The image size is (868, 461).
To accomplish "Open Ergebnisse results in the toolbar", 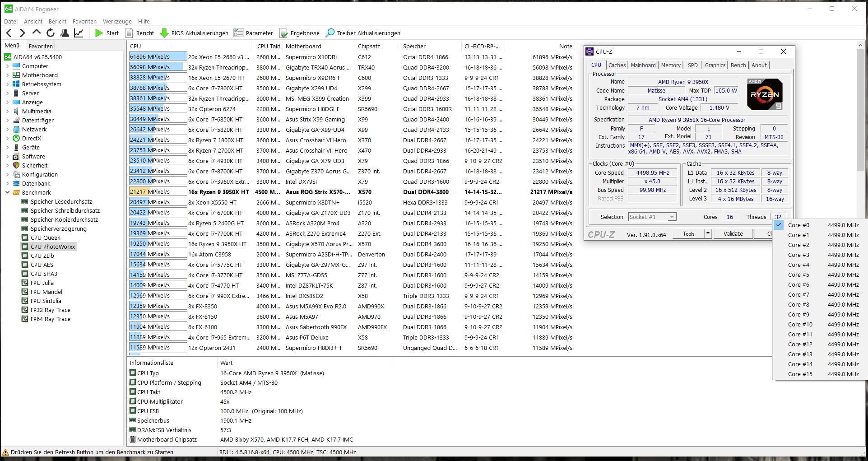I will [300, 33].
